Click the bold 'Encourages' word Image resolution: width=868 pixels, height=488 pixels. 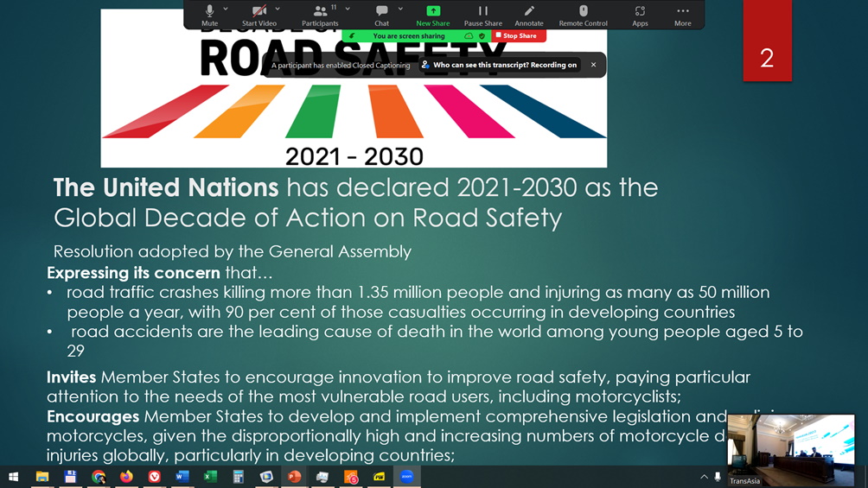tap(93, 416)
